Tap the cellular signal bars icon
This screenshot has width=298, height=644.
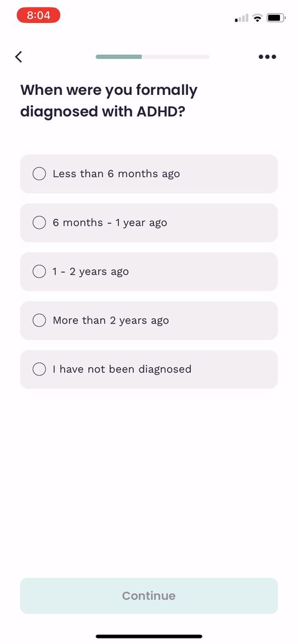(242, 17)
